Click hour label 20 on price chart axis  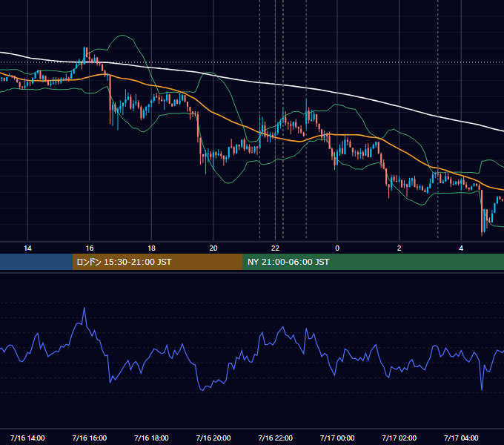[x=213, y=248]
